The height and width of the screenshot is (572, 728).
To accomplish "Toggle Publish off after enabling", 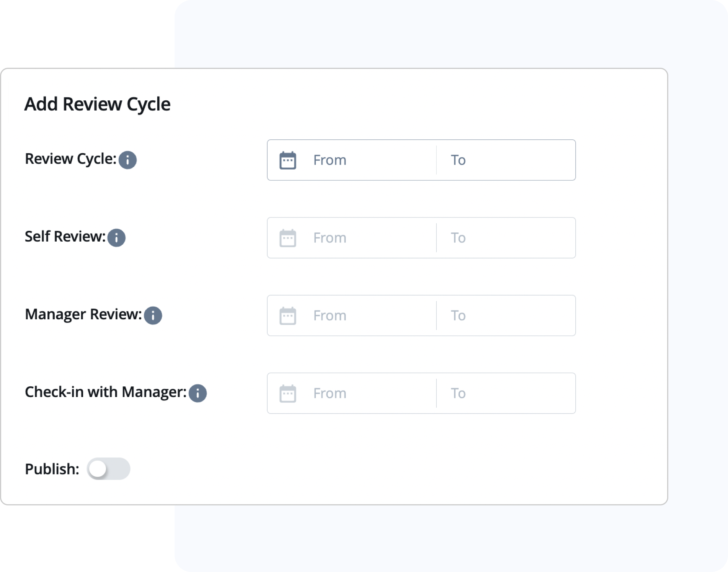I will 109,469.
